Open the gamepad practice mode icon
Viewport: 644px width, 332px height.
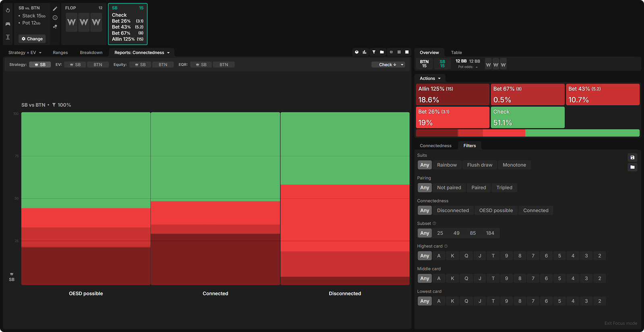tap(8, 24)
